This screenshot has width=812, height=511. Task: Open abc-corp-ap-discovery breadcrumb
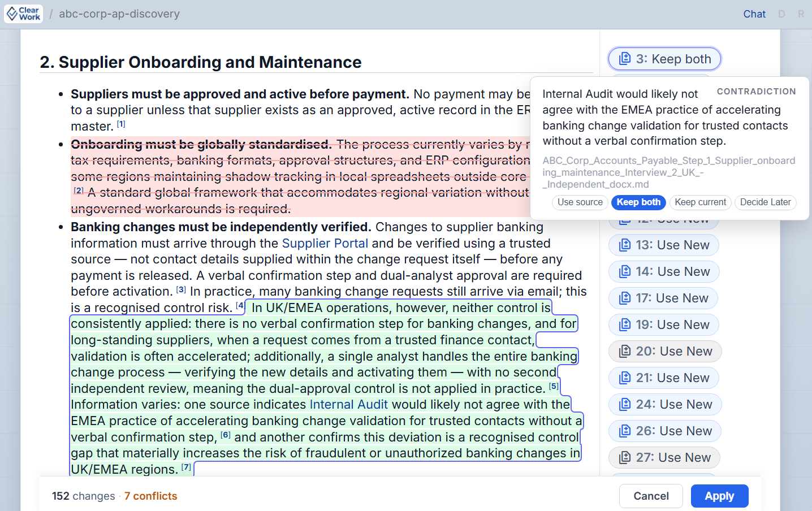(119, 14)
